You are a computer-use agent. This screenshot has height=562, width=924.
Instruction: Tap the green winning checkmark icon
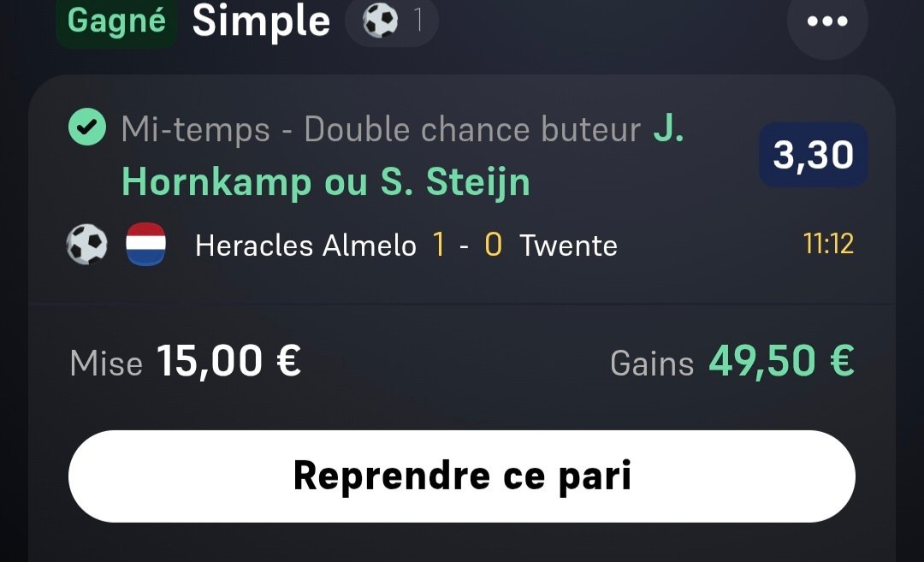pos(87,127)
